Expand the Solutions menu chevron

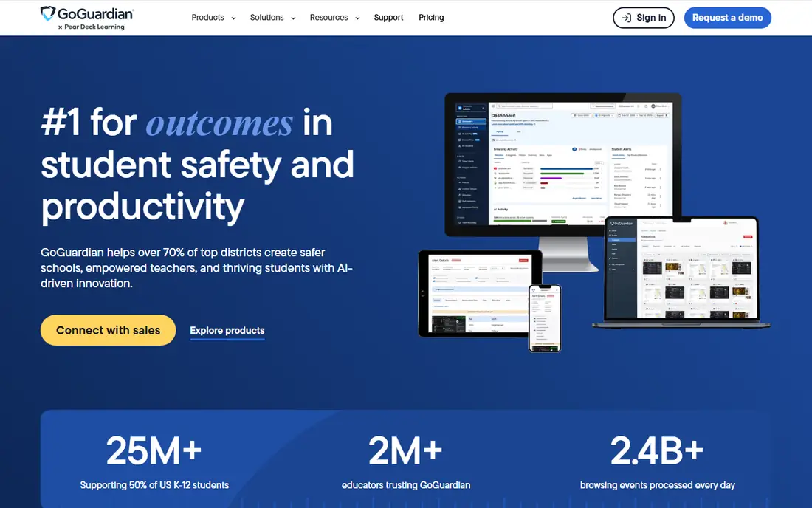point(293,18)
